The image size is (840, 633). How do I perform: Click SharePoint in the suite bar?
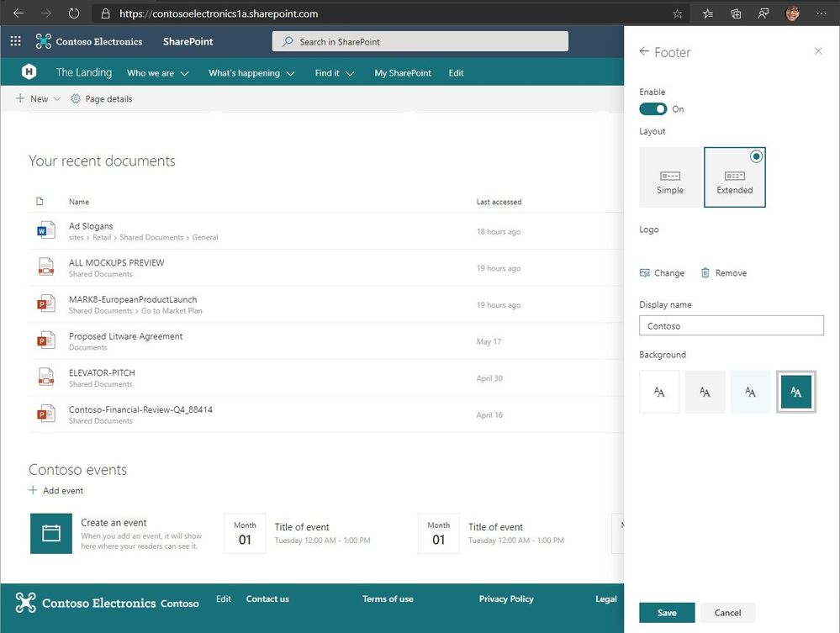click(188, 41)
